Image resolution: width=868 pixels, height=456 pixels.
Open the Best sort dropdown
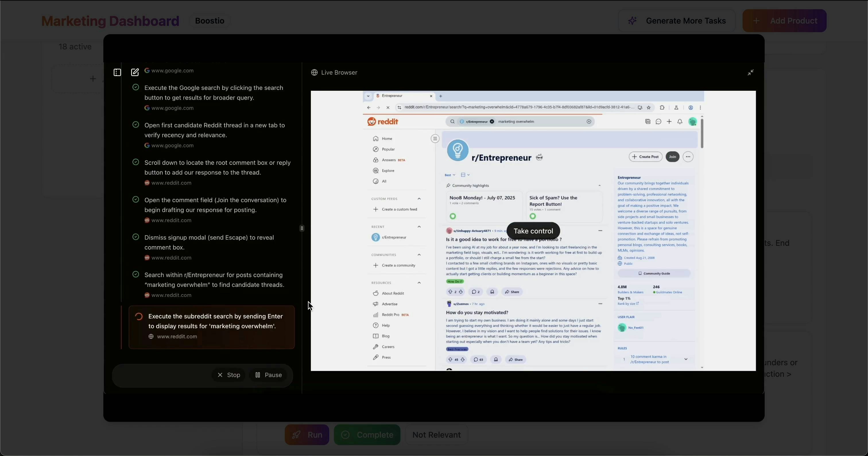450,175
